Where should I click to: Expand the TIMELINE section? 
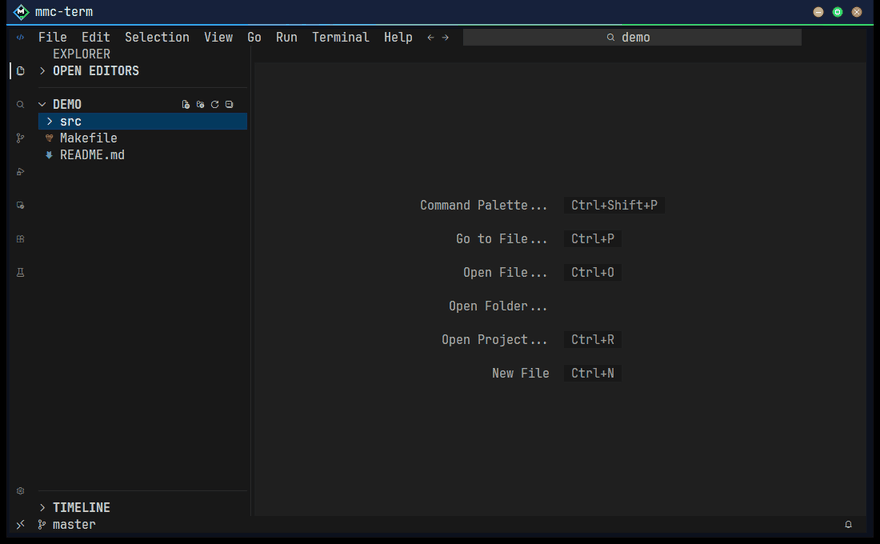click(42, 508)
